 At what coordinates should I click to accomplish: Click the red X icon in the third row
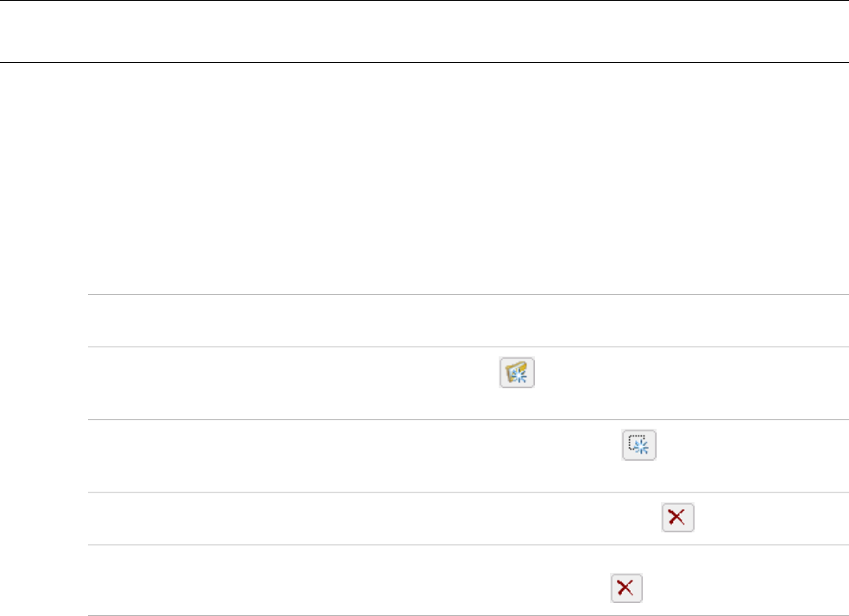pos(678,518)
